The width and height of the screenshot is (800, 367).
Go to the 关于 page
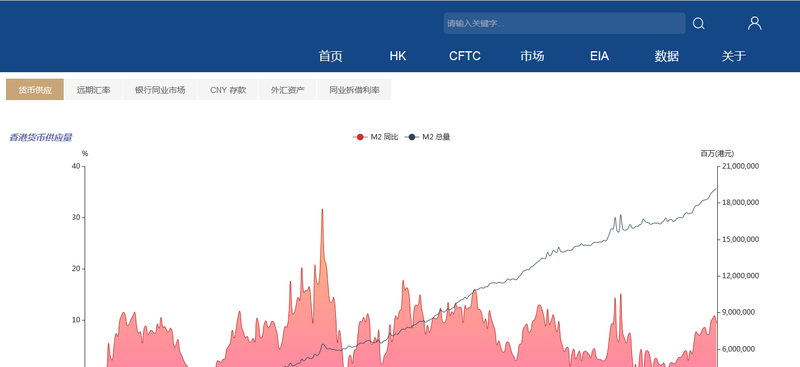point(734,56)
